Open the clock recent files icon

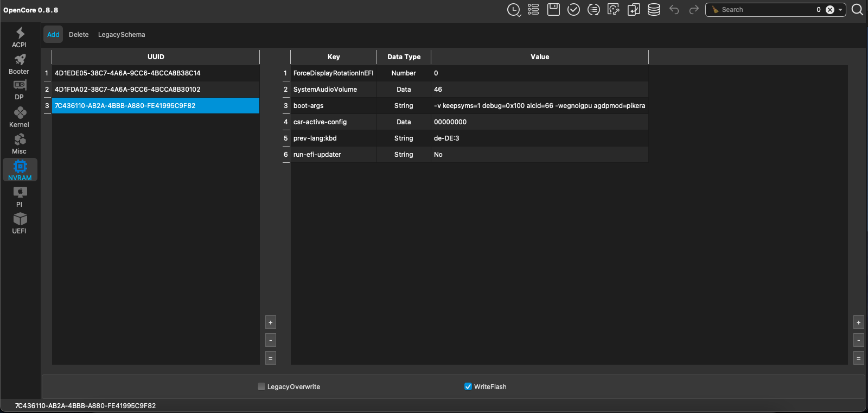tap(513, 10)
